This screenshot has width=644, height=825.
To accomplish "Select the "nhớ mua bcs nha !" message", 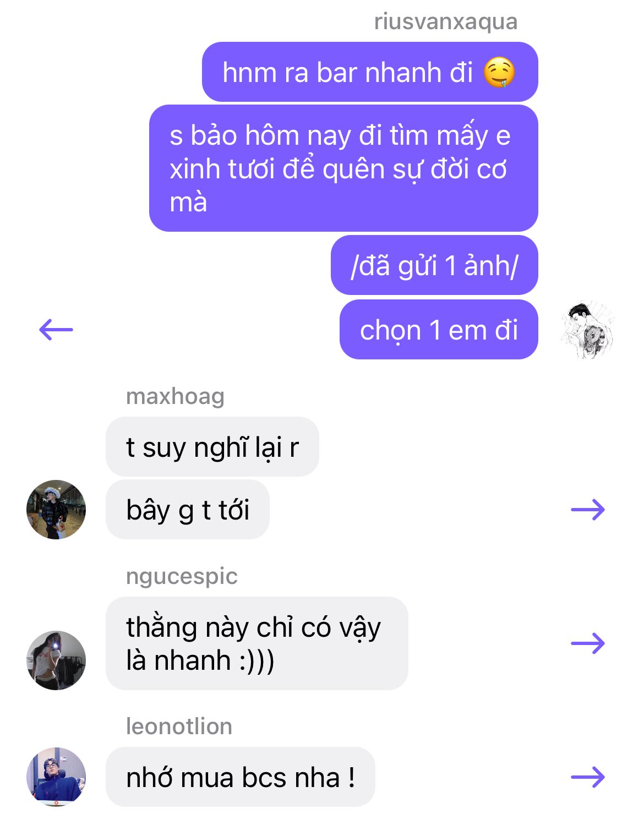I will tap(241, 777).
